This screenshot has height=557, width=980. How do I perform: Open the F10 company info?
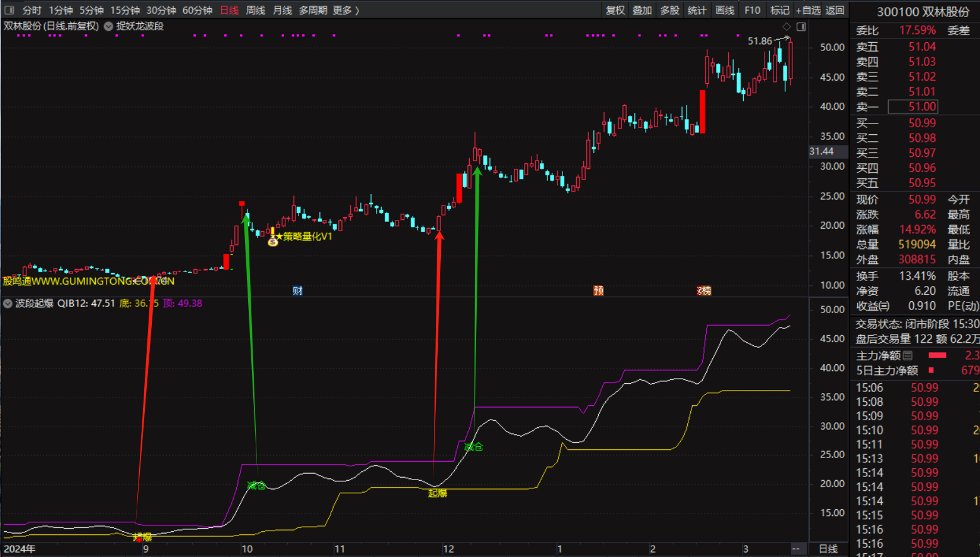(752, 10)
